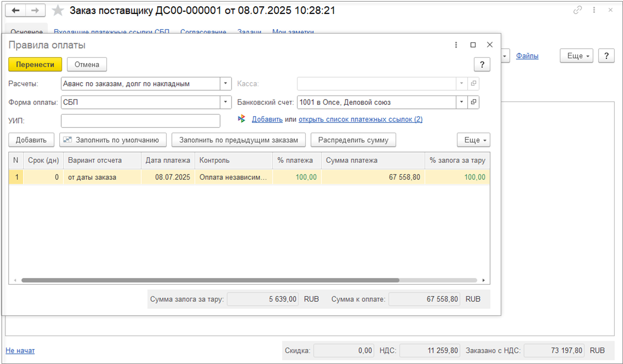Screen dimensions: 623x364
Task: Select the date cell 08.07.2025
Action: point(168,177)
